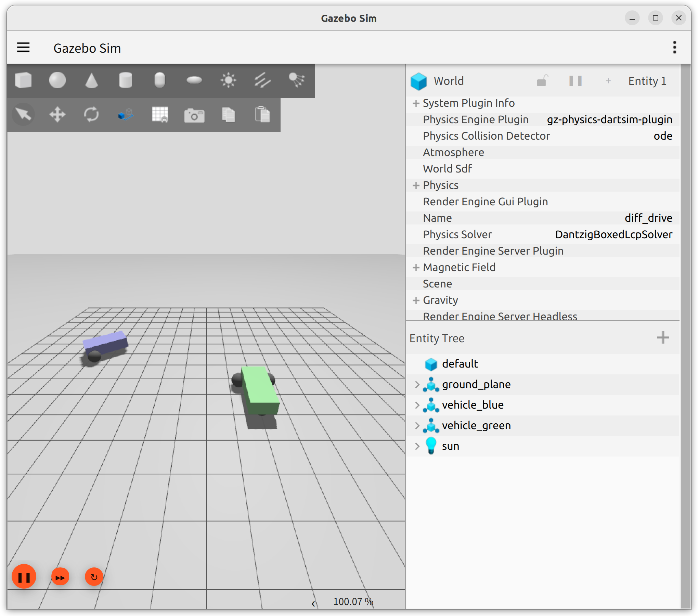Toggle the inspector pause updates button
The image size is (698, 616).
click(575, 81)
